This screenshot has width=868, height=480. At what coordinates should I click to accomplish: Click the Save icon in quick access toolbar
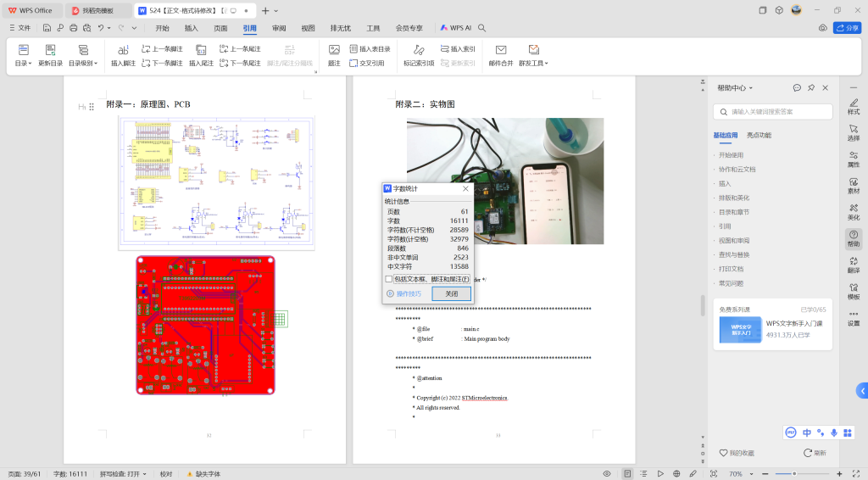[47, 28]
